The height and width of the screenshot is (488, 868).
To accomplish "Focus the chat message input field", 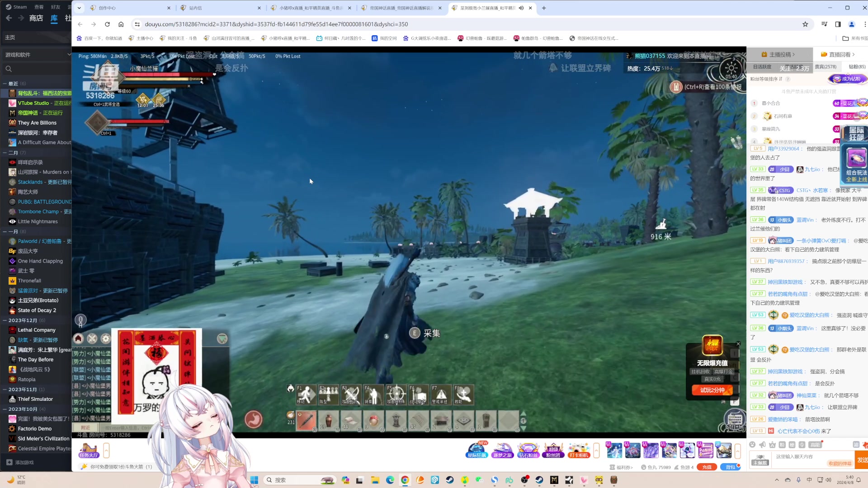I will pos(805,457).
